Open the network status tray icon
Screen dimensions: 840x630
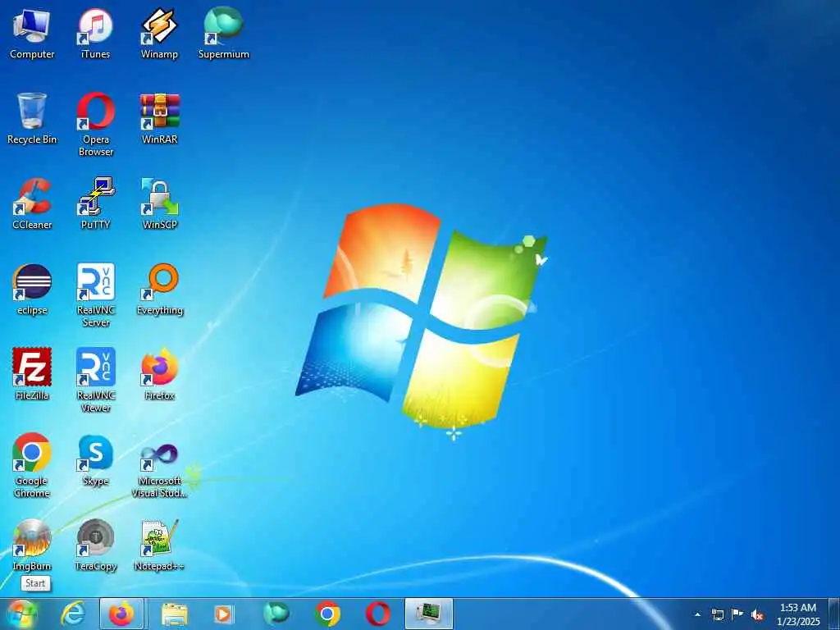[717, 614]
